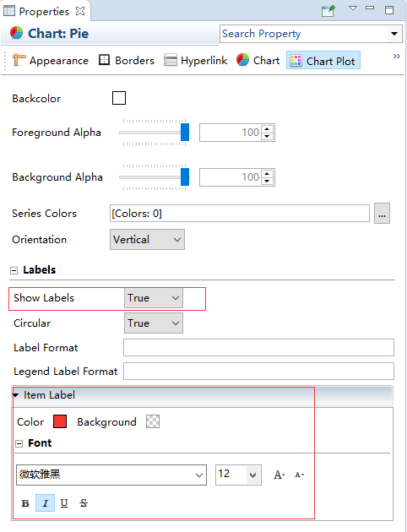Open Series Colors ellipsis editor button
The image size is (407, 532).
click(382, 214)
